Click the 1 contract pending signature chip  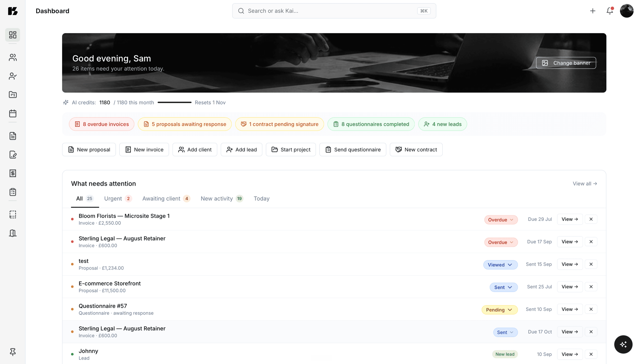[279, 124]
